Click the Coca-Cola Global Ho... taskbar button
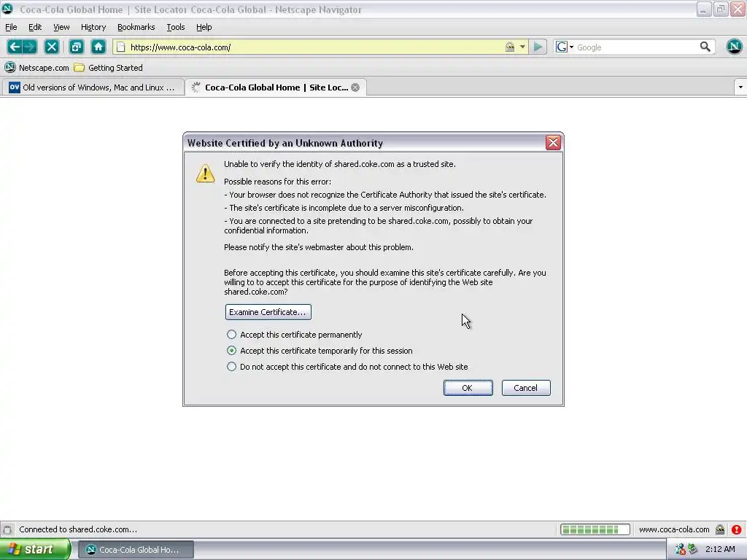 136,550
